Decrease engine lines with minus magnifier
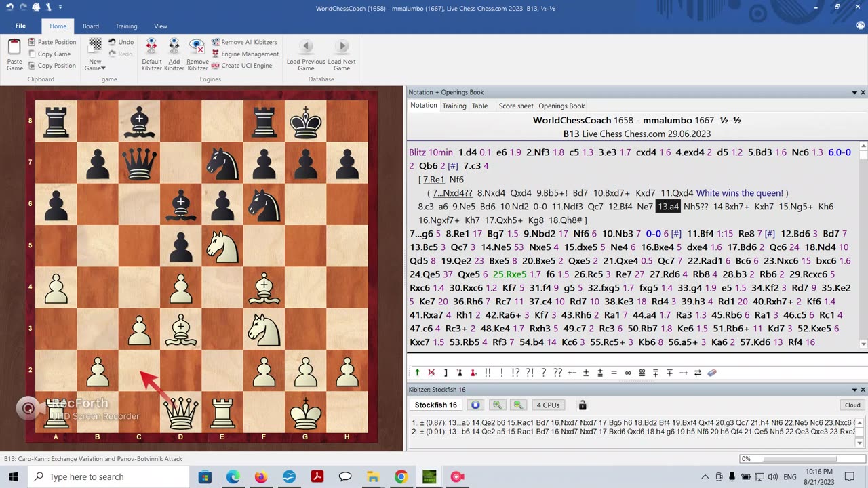Viewport: 868px width, 488px height. pyautogui.click(x=519, y=405)
